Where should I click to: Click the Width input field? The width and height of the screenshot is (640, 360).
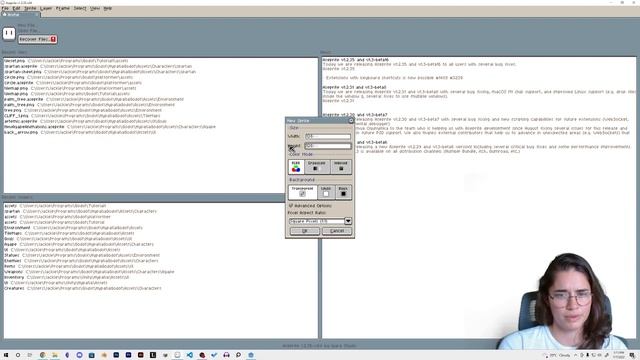click(328, 136)
